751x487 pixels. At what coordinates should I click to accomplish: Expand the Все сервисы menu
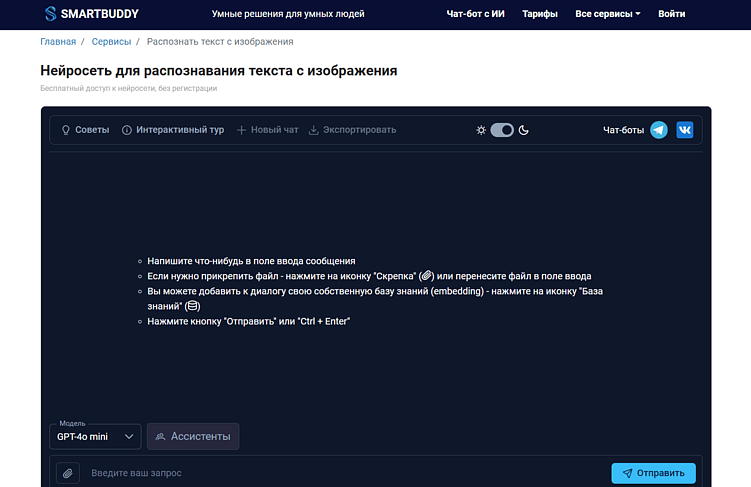pyautogui.click(x=607, y=14)
